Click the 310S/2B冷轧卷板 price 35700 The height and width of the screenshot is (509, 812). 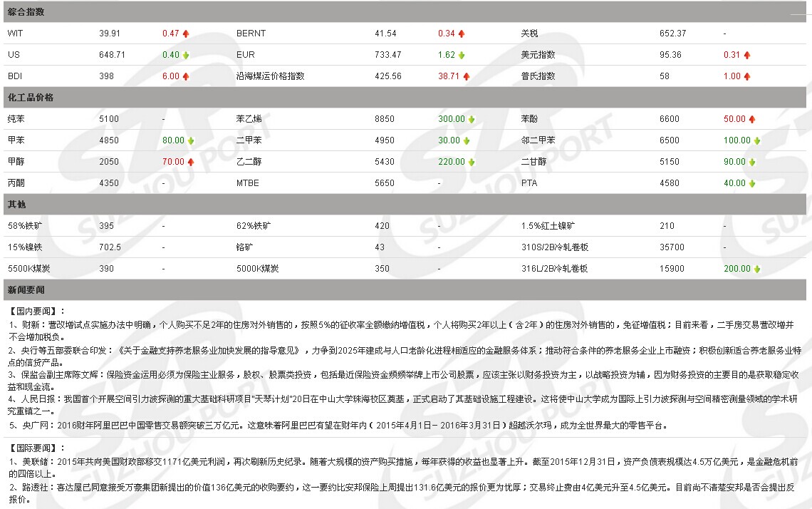pos(672,247)
